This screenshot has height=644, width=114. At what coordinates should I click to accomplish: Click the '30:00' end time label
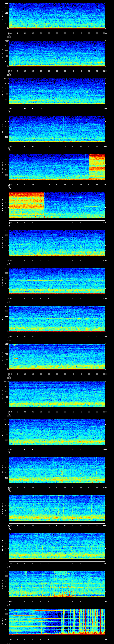[105, 412]
